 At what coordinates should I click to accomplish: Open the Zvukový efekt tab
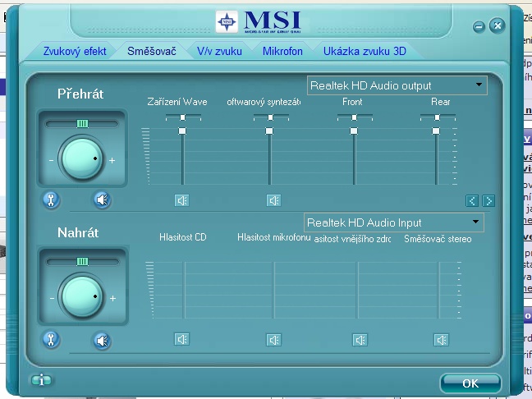[x=75, y=51]
